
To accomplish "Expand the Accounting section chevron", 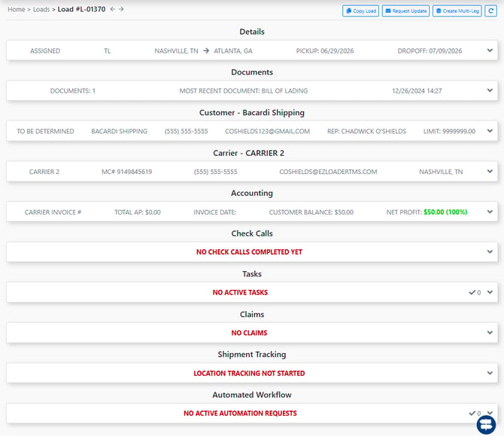I will coord(490,212).
